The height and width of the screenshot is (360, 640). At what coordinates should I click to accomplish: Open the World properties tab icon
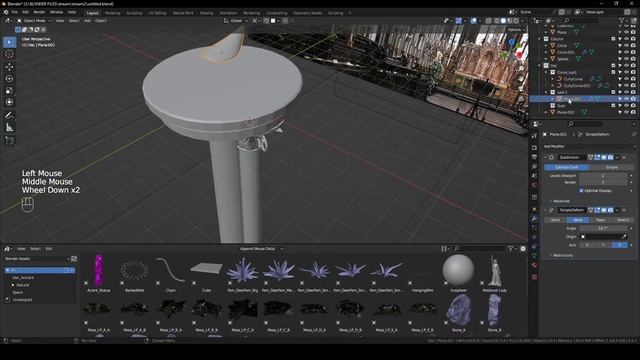tap(535, 185)
